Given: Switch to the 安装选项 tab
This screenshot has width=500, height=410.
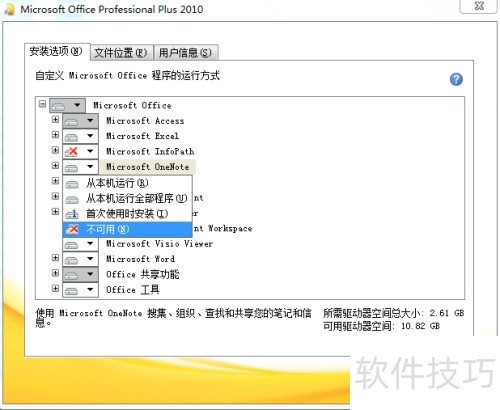Looking at the screenshot, I should [56, 52].
